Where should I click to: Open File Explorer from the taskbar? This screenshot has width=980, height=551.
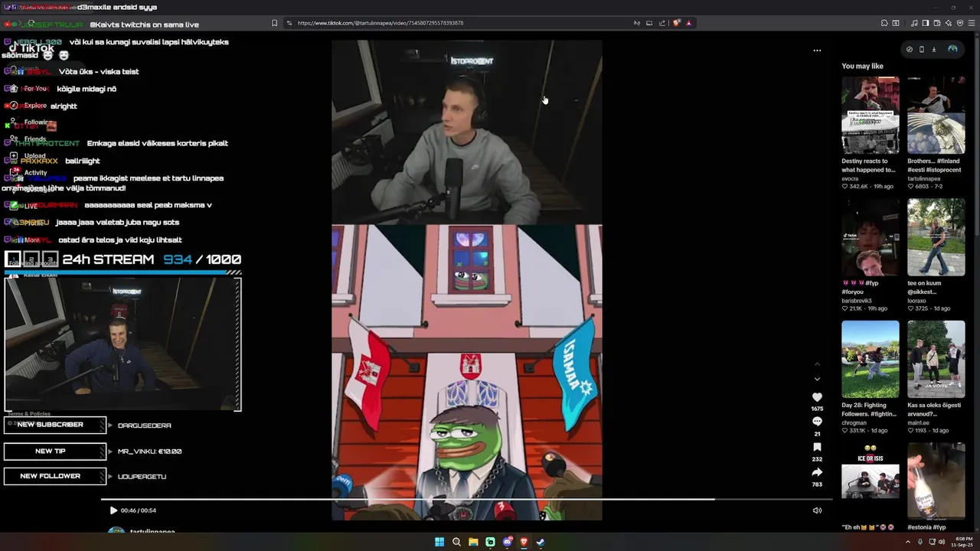click(x=473, y=542)
